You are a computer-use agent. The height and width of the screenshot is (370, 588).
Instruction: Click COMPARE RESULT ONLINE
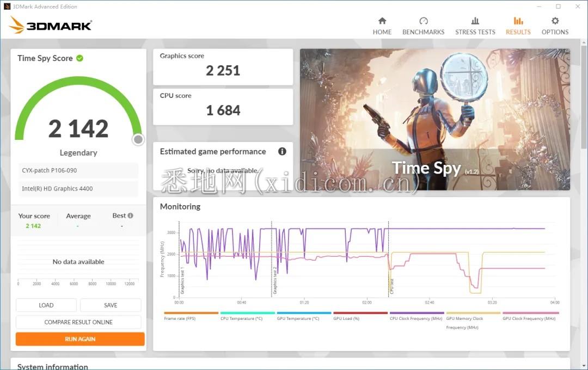[78, 322]
